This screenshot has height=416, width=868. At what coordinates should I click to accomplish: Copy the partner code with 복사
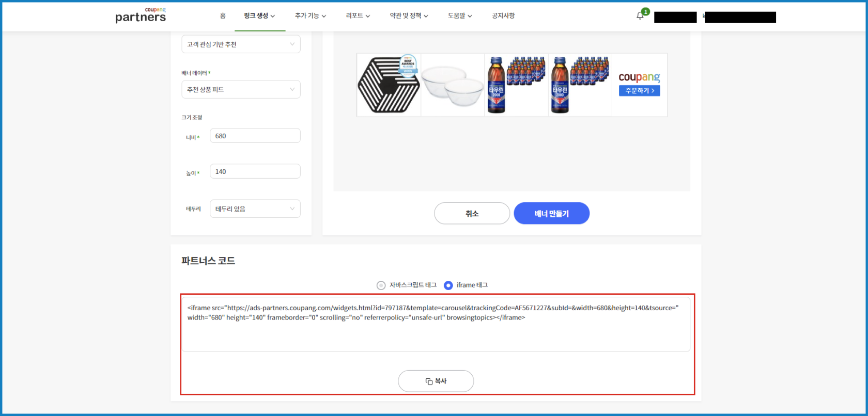click(x=436, y=381)
